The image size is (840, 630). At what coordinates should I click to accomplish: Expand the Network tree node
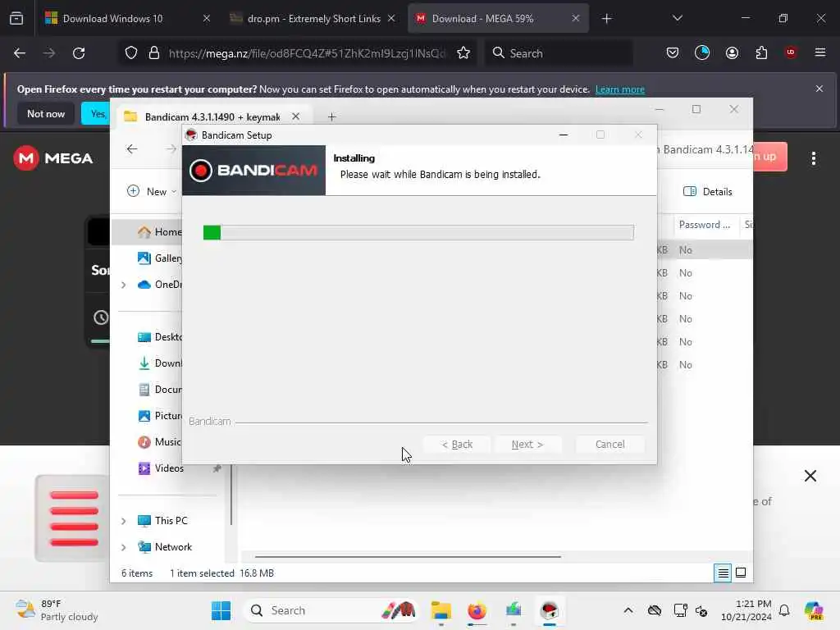(x=123, y=547)
